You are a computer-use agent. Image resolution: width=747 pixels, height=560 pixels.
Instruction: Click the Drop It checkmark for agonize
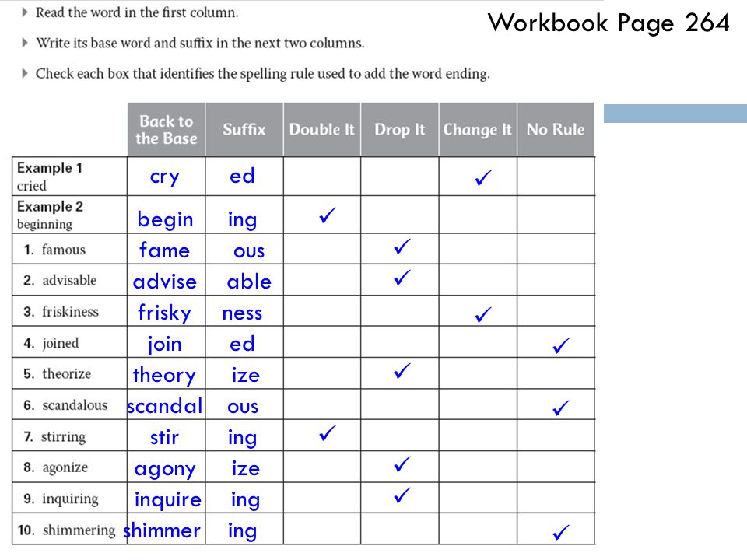pos(402,464)
